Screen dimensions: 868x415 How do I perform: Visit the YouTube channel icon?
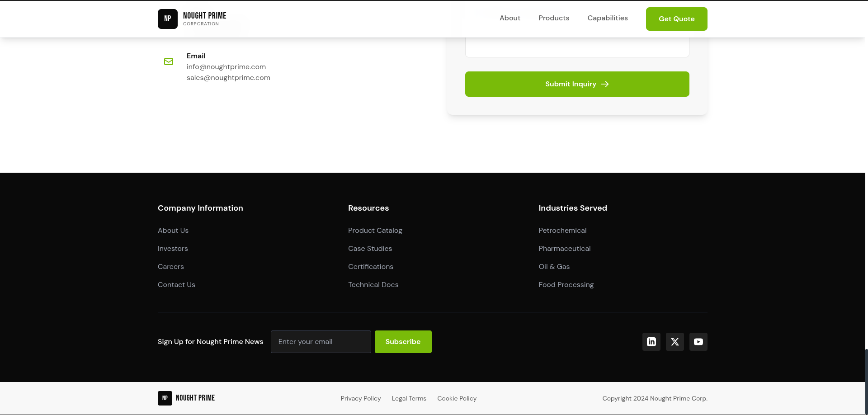tap(698, 342)
